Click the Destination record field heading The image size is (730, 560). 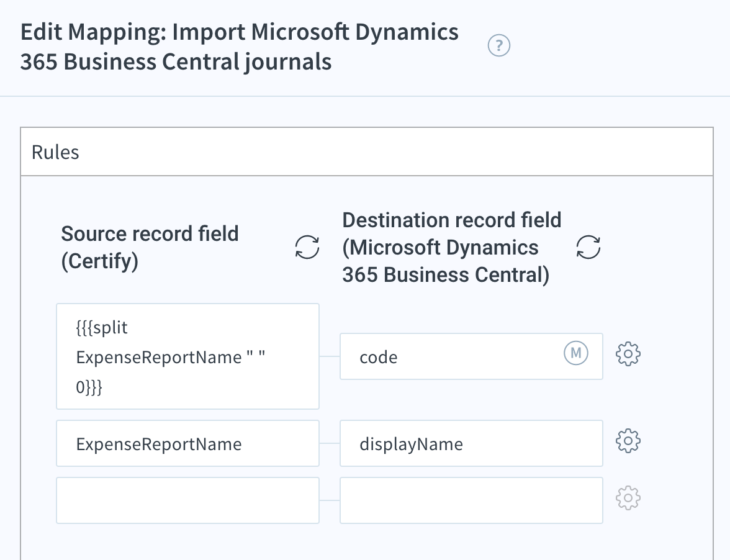452,247
